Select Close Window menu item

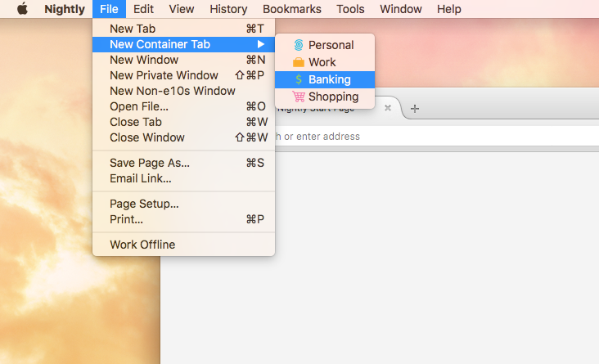pyautogui.click(x=183, y=137)
